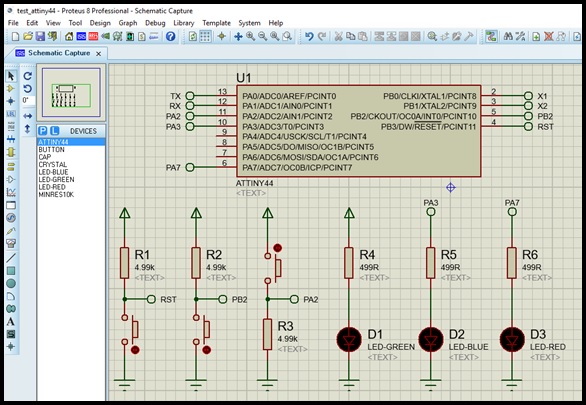The width and height of the screenshot is (586, 405).
Task: Click the U1 ATTINY44 chip body
Action: coord(358,131)
